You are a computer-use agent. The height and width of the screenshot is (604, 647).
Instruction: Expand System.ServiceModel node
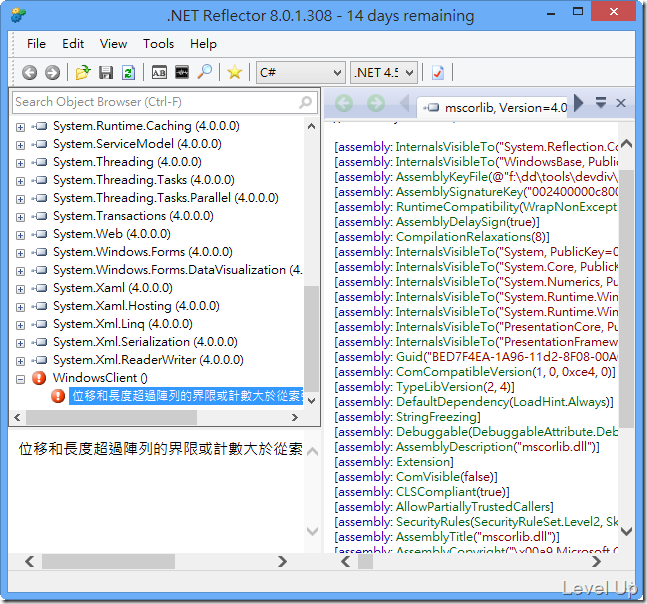pyautogui.click(x=20, y=145)
